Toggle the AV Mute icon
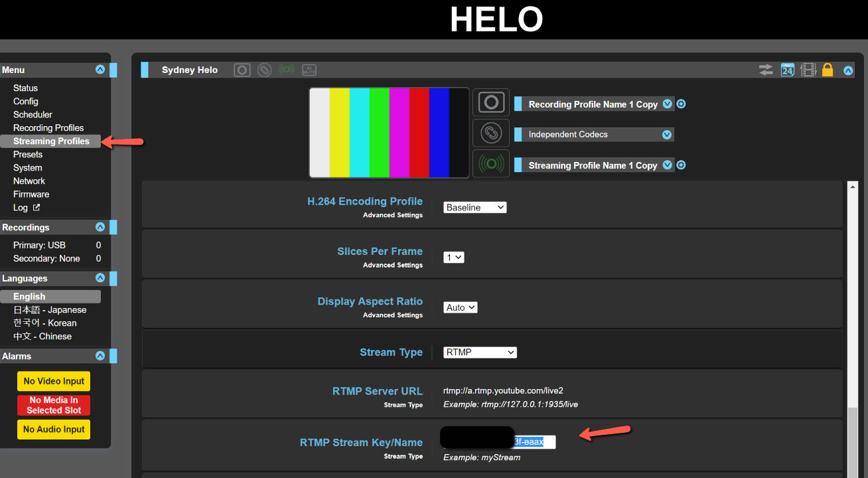Screen dimensions: 868x478 [x=309, y=70]
